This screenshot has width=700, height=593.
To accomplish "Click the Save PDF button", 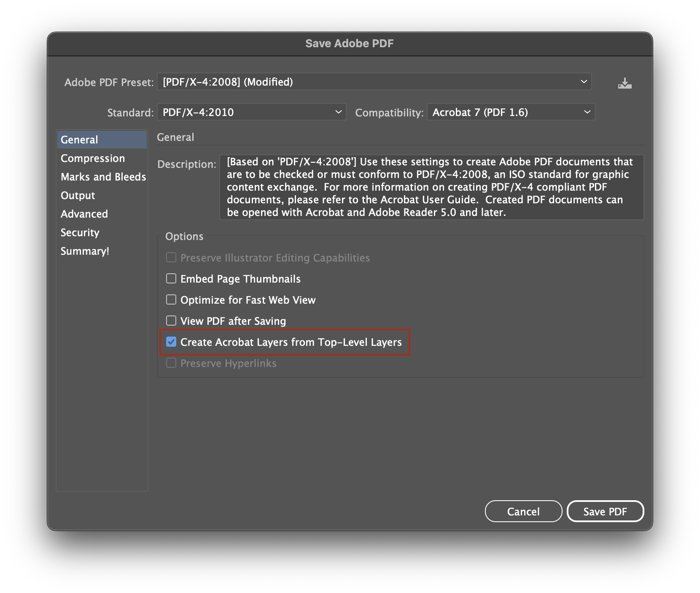I will 605,511.
